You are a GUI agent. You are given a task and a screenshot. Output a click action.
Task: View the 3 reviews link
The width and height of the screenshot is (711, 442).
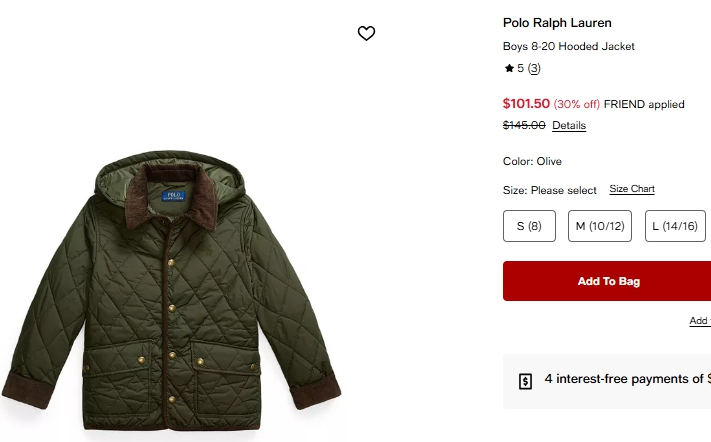click(534, 69)
